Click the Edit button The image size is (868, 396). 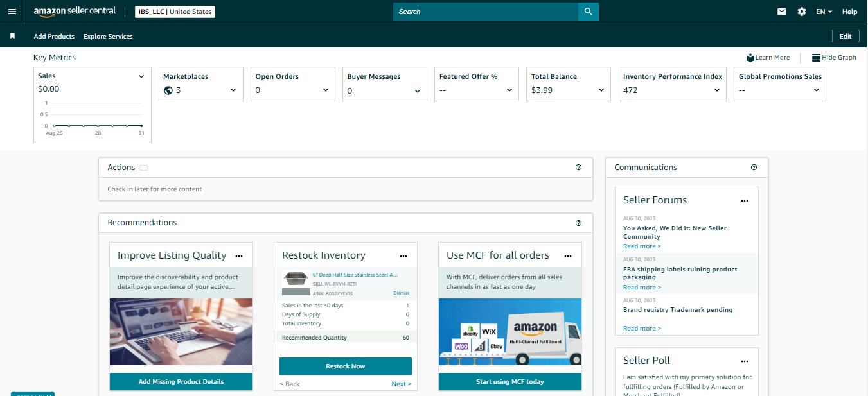(x=846, y=37)
